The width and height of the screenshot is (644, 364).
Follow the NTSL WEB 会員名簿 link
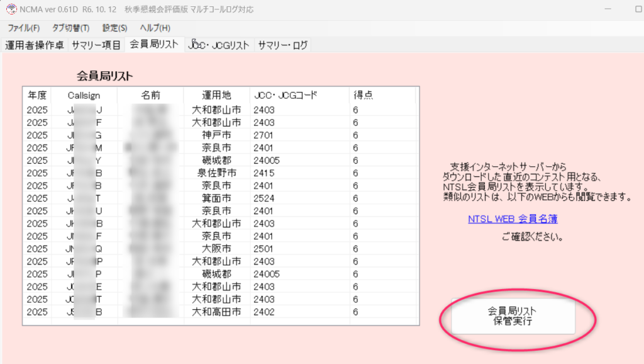point(513,219)
